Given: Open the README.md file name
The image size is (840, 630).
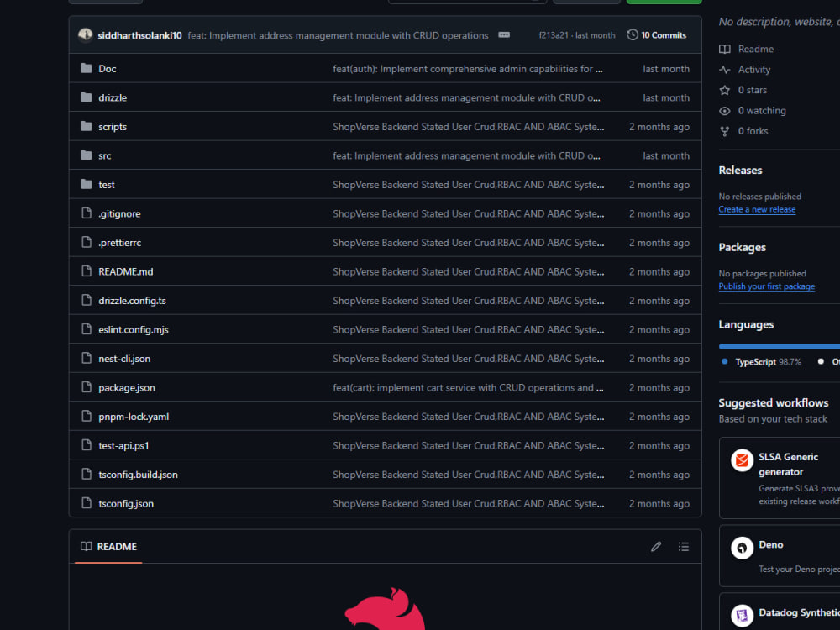Looking at the screenshot, I should click(125, 271).
